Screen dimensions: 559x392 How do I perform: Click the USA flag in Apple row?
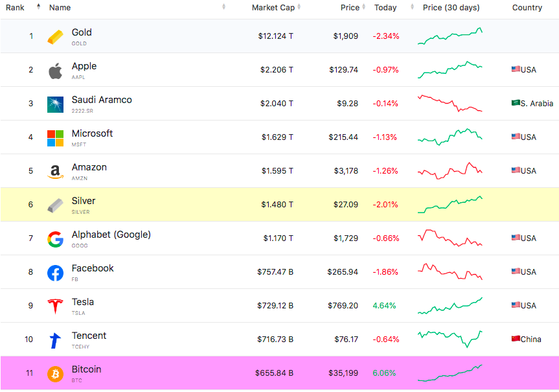point(516,69)
